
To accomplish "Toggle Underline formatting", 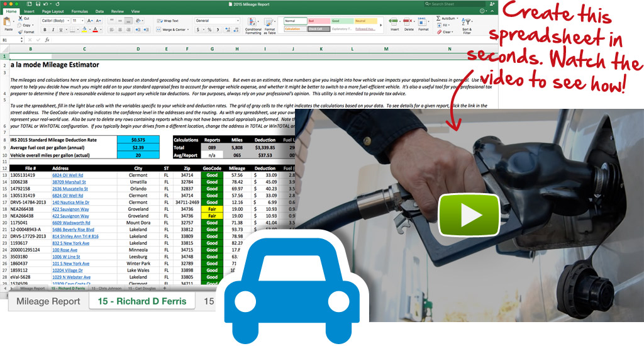I will click(x=61, y=30).
